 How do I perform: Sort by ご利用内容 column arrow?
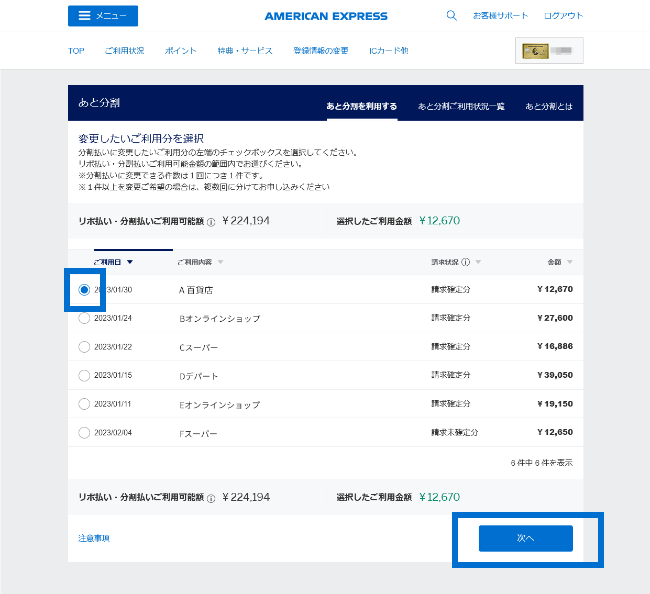[x=220, y=263]
